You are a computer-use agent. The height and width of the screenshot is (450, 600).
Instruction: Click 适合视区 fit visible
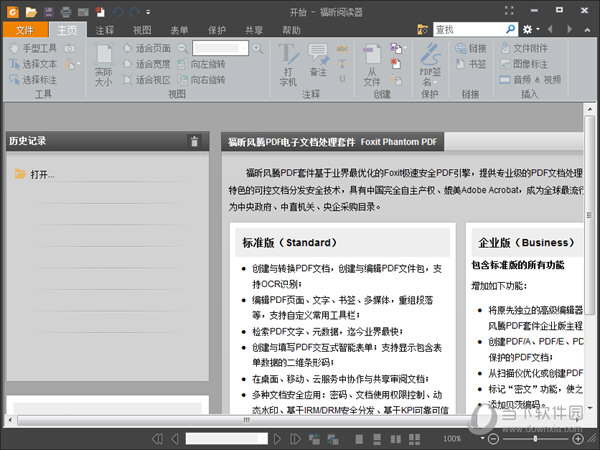pyautogui.click(x=147, y=80)
